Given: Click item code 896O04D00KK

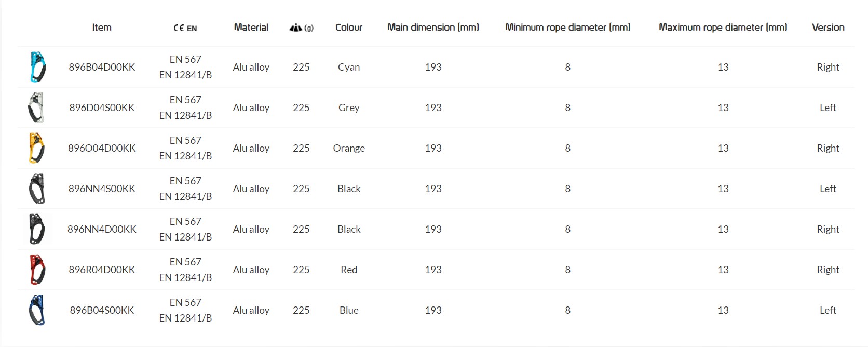Looking at the screenshot, I should (x=102, y=148).
